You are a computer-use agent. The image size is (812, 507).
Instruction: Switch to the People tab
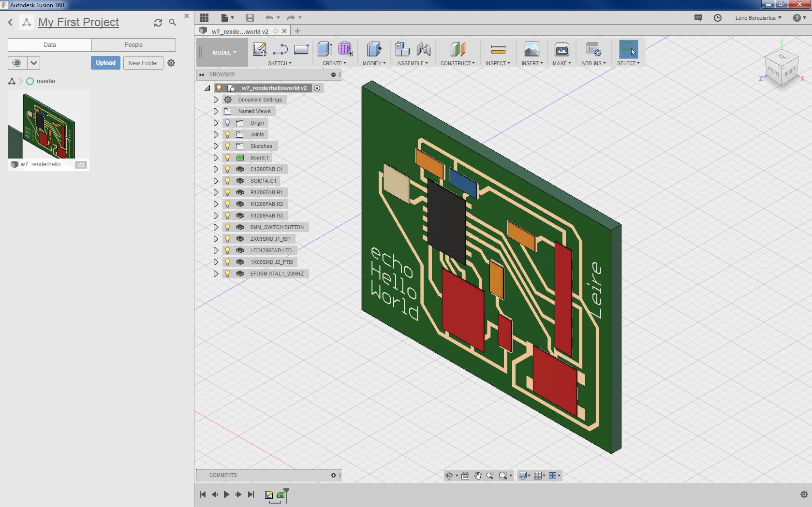[133, 45]
